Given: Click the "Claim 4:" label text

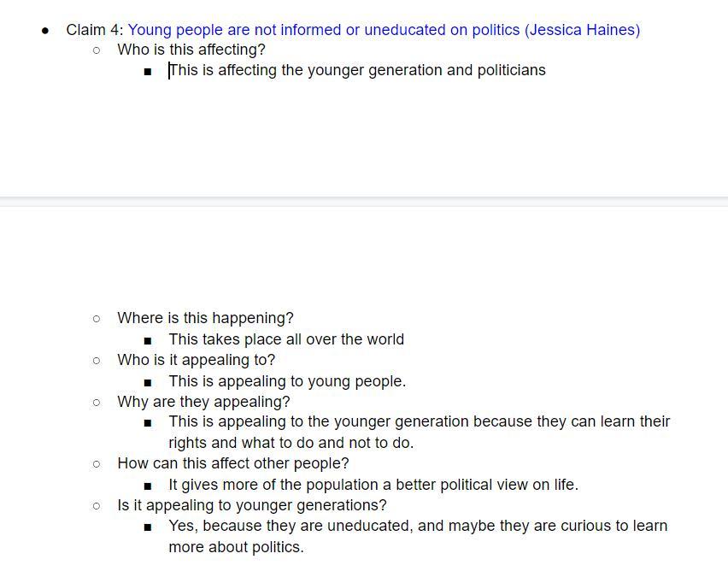Looking at the screenshot, I should click(x=94, y=30).
